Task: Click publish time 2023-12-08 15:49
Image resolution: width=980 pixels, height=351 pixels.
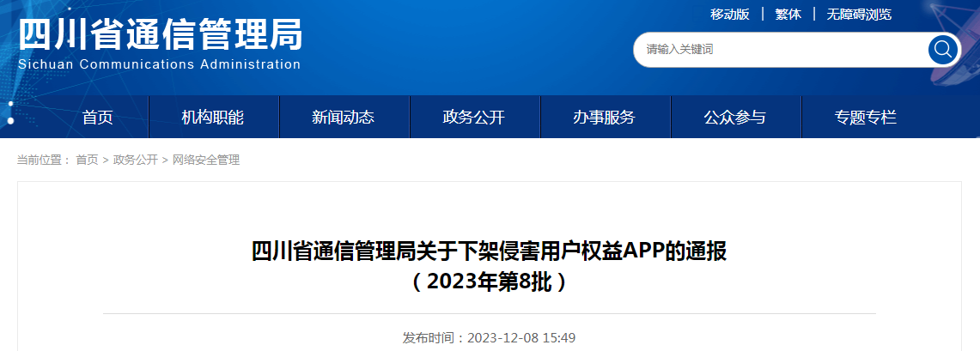Action: (521, 338)
